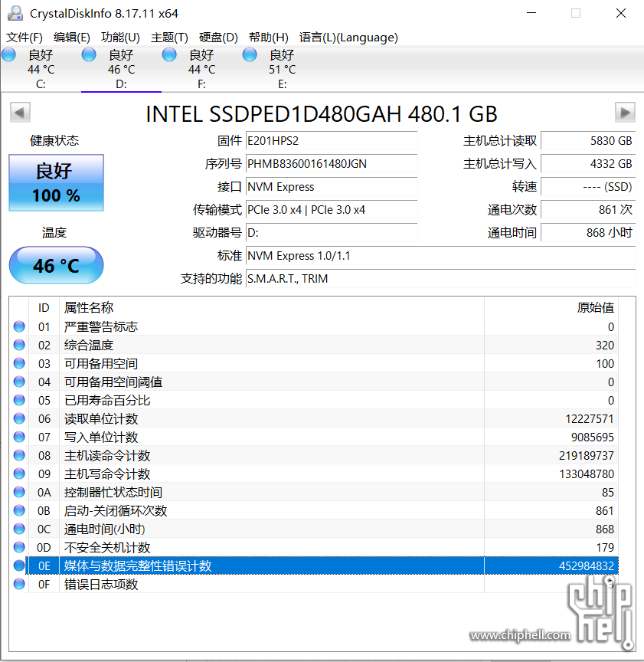Click the 属性名称 column header

[x=272, y=308]
